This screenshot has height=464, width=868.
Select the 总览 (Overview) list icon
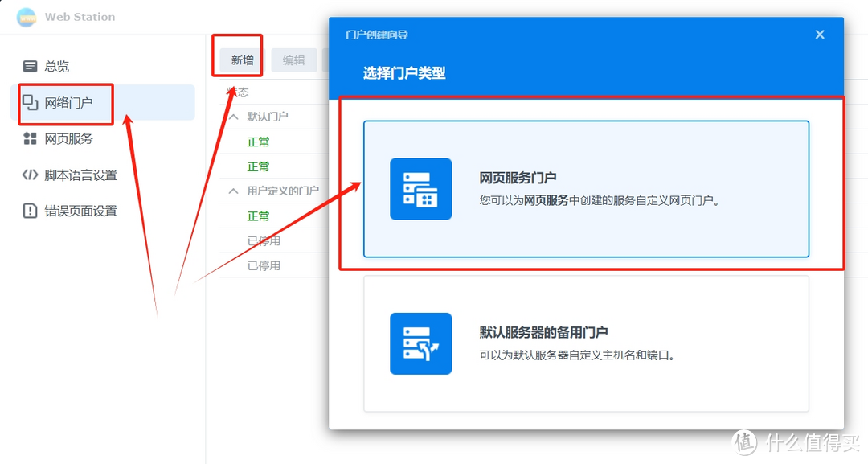click(x=31, y=65)
